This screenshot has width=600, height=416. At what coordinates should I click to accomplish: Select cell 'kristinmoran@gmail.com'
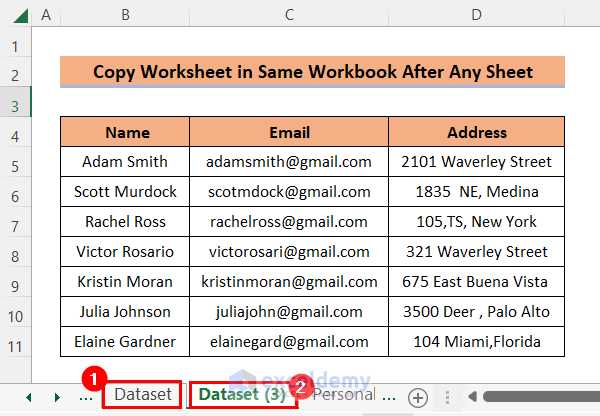tap(289, 282)
